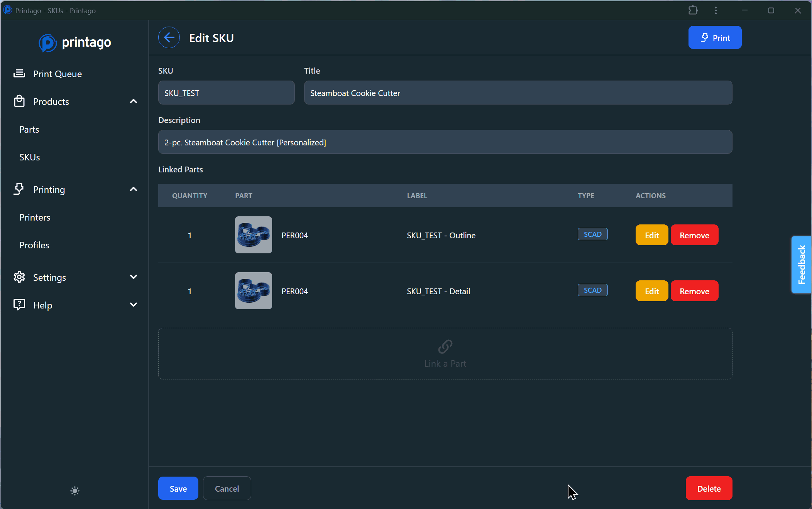Click the Description input field
812x509 pixels.
pyautogui.click(x=445, y=142)
